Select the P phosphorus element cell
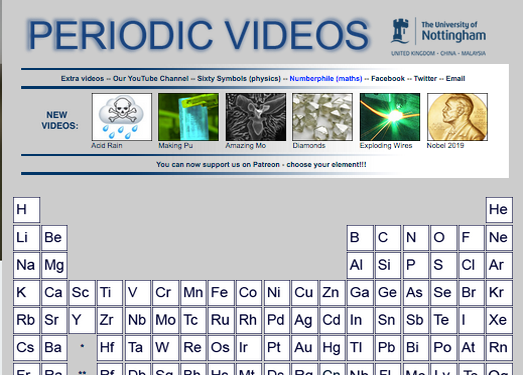The width and height of the screenshot is (523, 375). pyautogui.click(x=416, y=266)
